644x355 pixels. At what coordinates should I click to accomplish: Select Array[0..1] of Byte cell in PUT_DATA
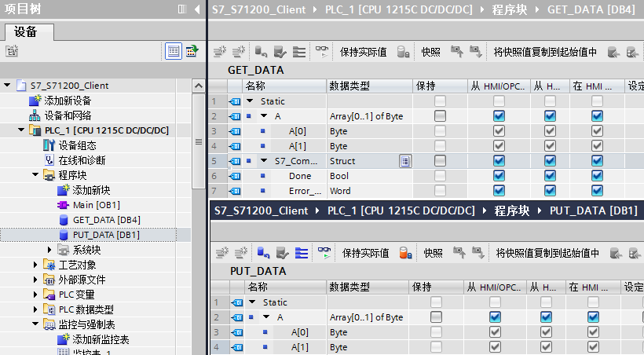(x=368, y=317)
